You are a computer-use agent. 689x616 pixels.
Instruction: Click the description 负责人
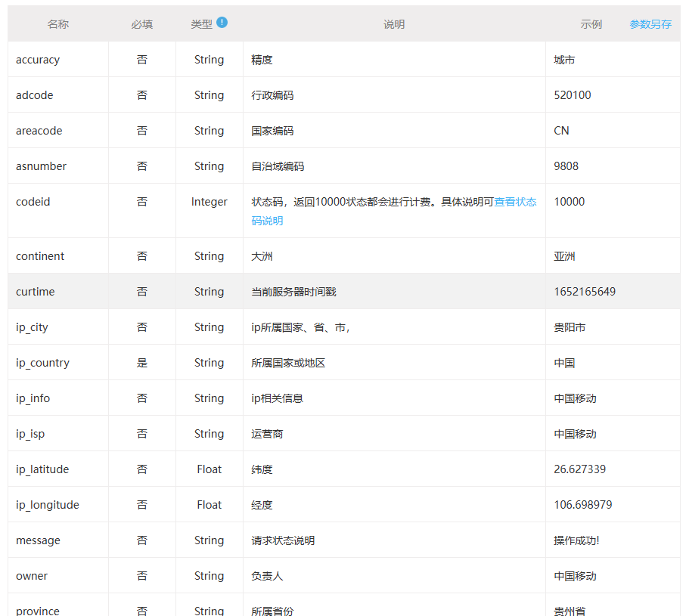pyautogui.click(x=267, y=576)
